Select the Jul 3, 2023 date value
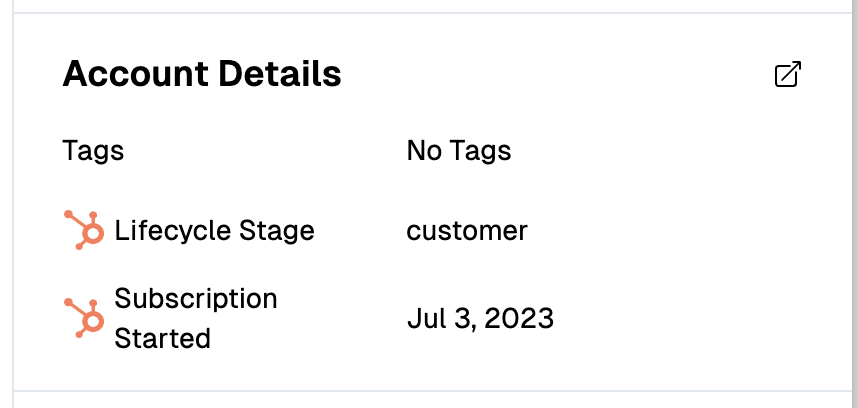Screen dimensions: 858x408 coord(480,318)
